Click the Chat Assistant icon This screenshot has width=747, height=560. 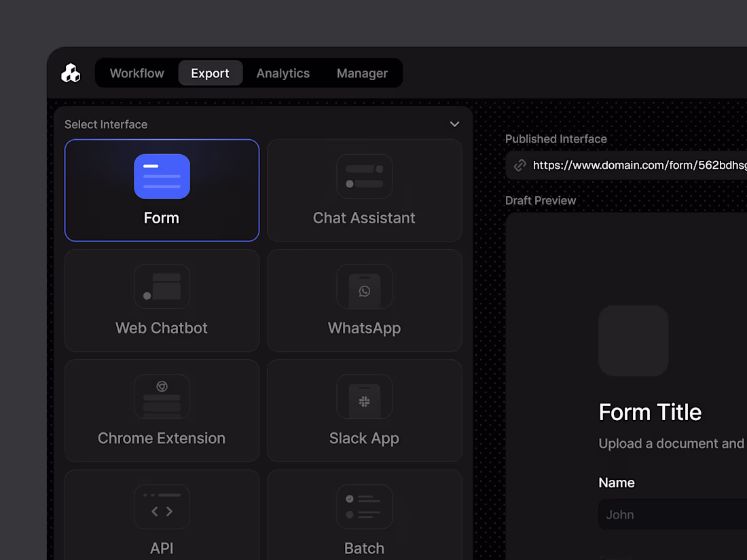coord(365,176)
